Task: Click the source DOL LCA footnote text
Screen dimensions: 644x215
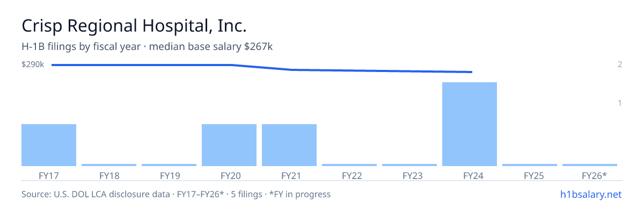Action: tap(176, 194)
